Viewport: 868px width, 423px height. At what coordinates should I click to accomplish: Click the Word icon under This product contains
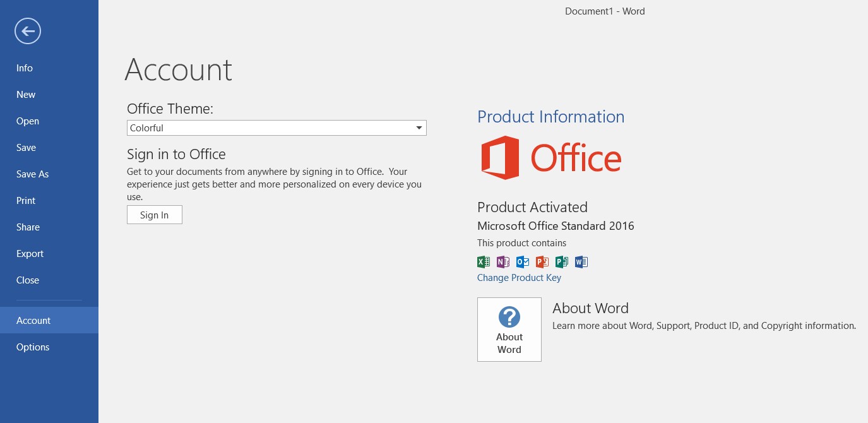click(x=581, y=261)
